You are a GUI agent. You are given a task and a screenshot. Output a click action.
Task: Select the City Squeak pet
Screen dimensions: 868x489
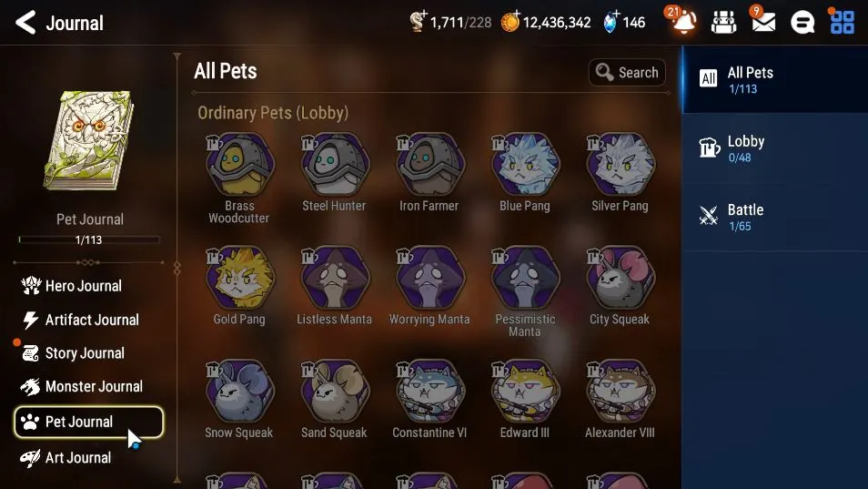(x=620, y=286)
